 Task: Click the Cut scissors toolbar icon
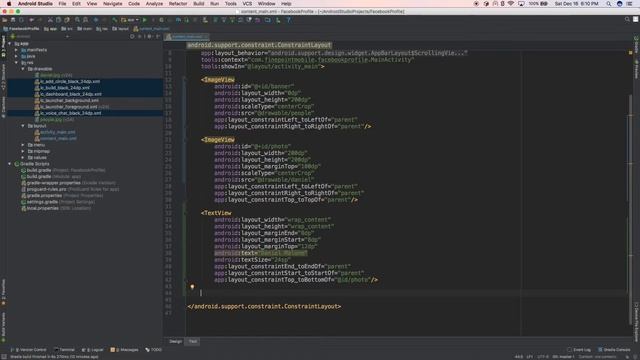click(50, 20)
